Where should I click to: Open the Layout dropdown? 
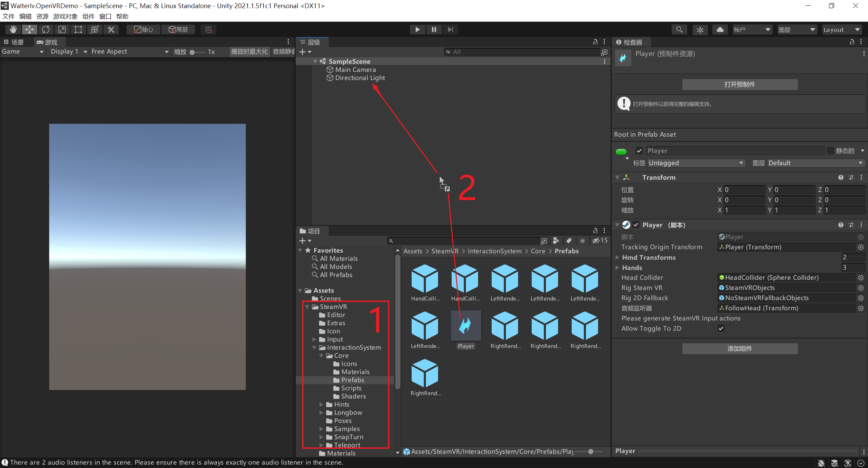pyautogui.click(x=842, y=30)
